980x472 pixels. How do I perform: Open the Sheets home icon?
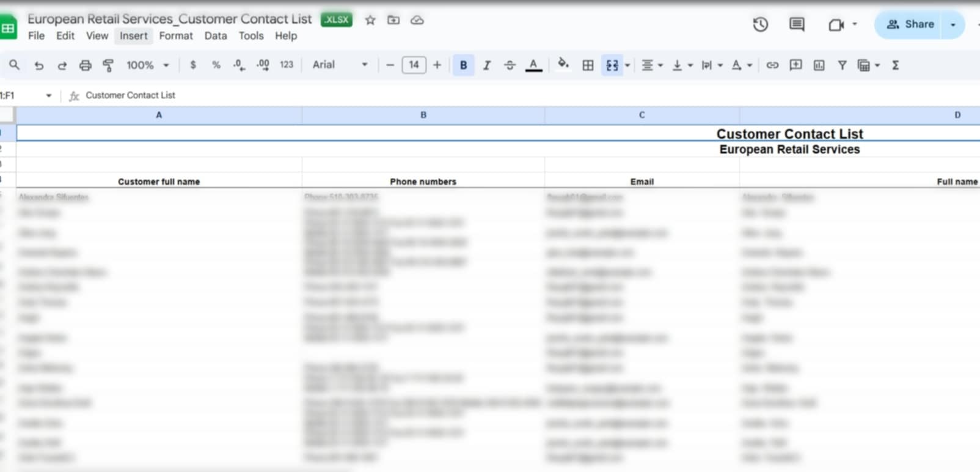pos(8,28)
